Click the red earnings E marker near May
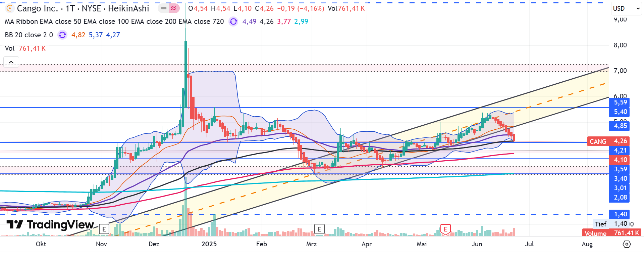 click(445, 229)
